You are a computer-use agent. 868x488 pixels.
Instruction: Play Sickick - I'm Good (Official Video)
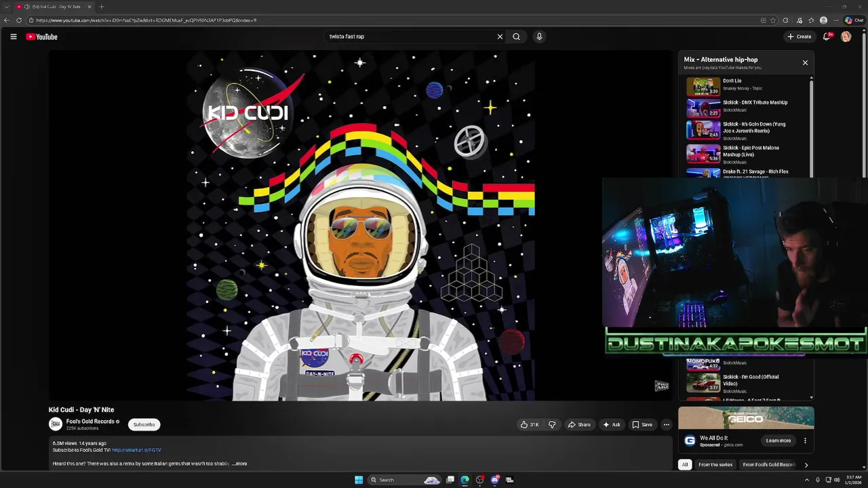point(746,383)
